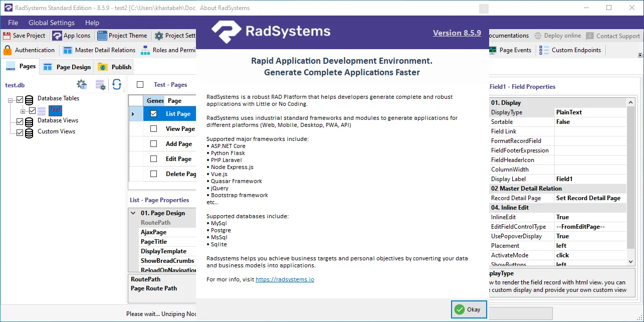Click the current row arrow beside List Page
Viewport: 644px width, 322px height.
pos(133,114)
